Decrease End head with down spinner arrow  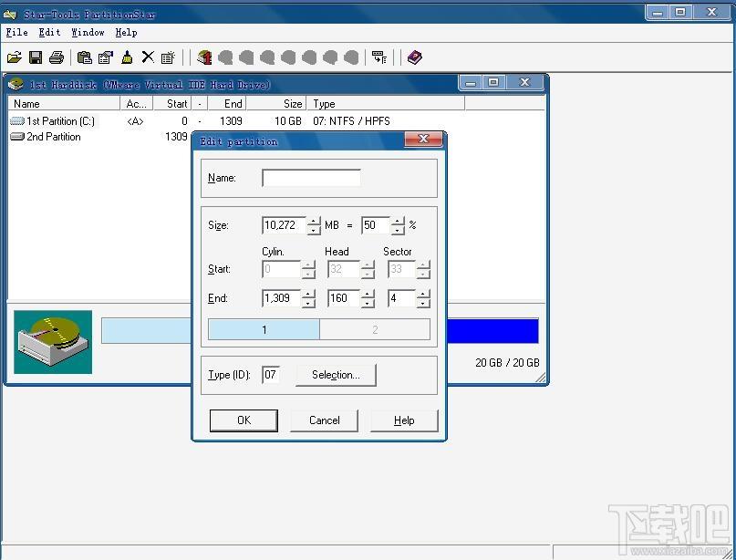point(368,303)
